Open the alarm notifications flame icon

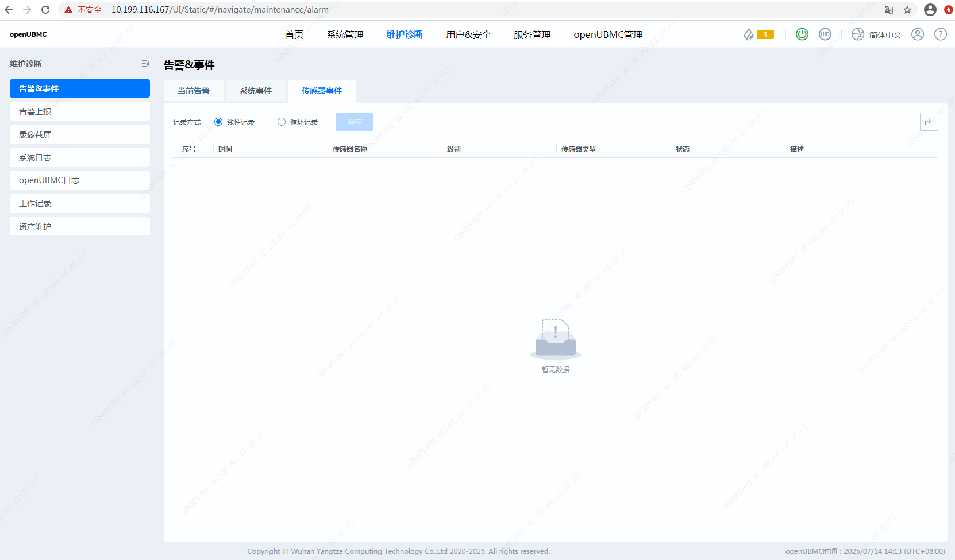748,34
